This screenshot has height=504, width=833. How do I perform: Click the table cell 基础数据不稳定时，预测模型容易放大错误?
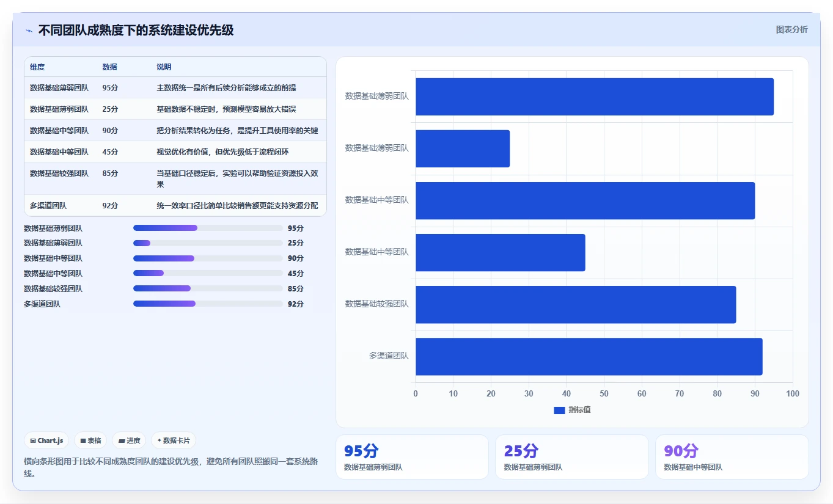click(226, 109)
